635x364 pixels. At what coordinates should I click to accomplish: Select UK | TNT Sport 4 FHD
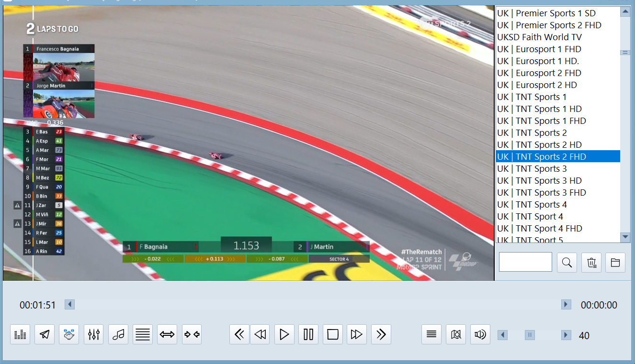558,229
